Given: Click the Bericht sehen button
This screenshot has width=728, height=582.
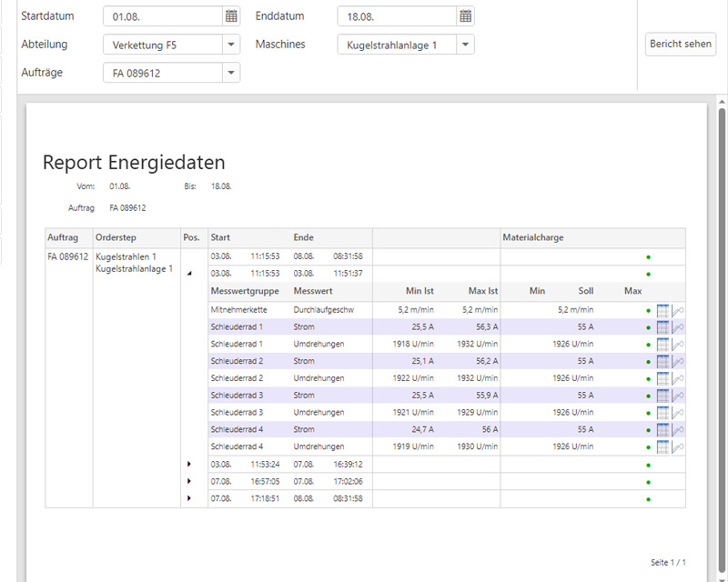Looking at the screenshot, I should coord(680,45).
